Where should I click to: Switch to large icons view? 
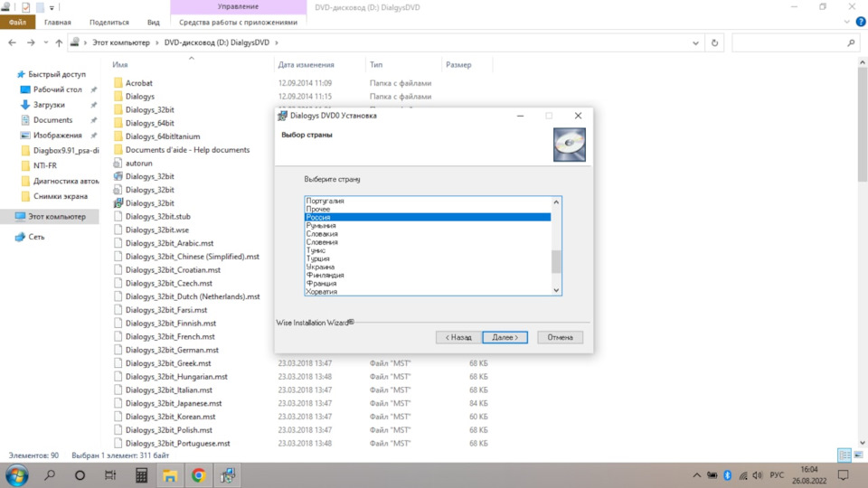click(858, 455)
